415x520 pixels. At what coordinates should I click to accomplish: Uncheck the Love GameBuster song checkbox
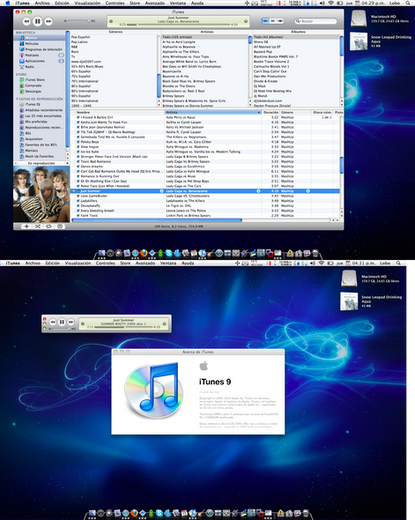(x=78, y=196)
